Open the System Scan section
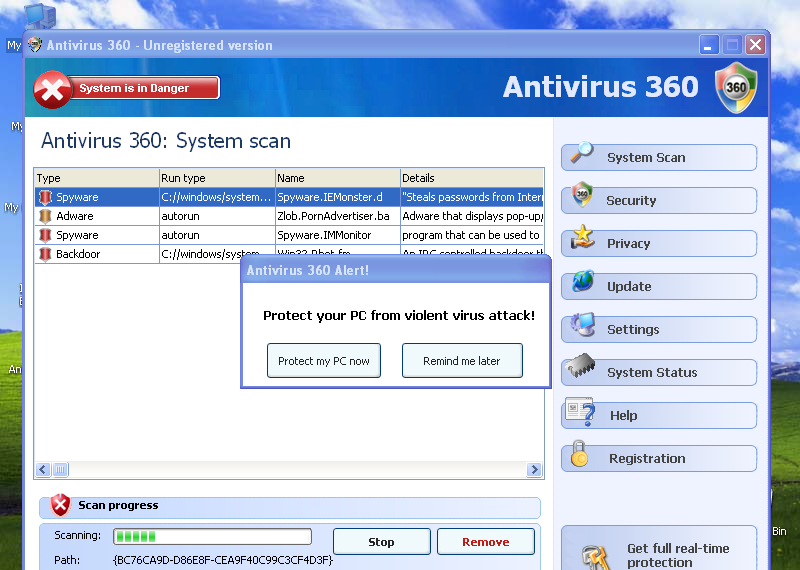This screenshot has height=570, width=800. coord(659,157)
